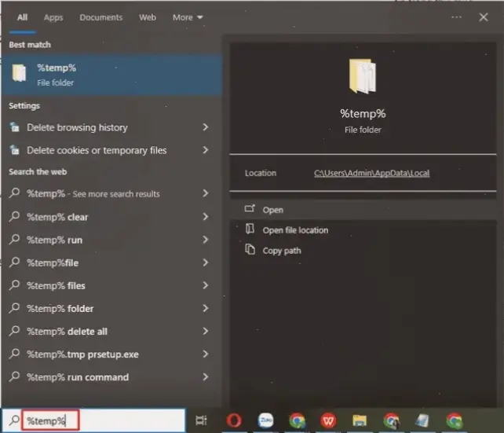
Task: Close the search panel with X
Action: [x=484, y=17]
